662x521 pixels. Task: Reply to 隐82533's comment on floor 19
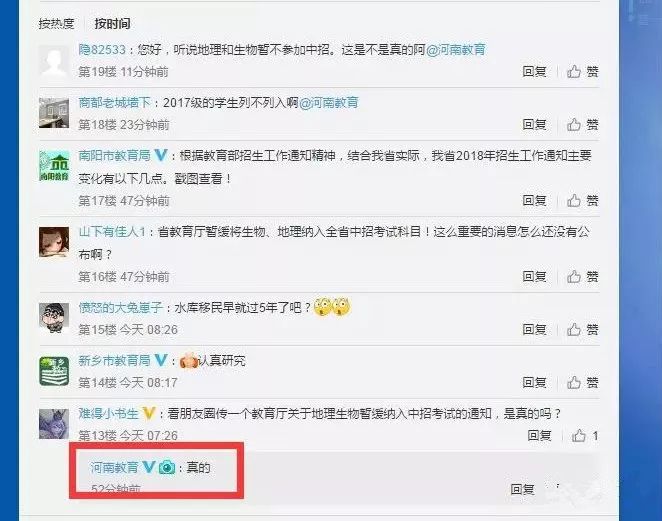pyautogui.click(x=534, y=71)
